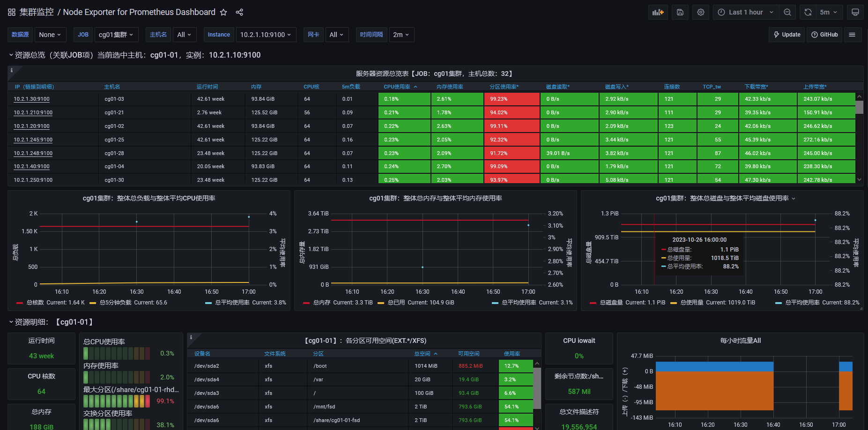Open the dashboards grid icon
The image size is (868, 430).
click(x=12, y=12)
